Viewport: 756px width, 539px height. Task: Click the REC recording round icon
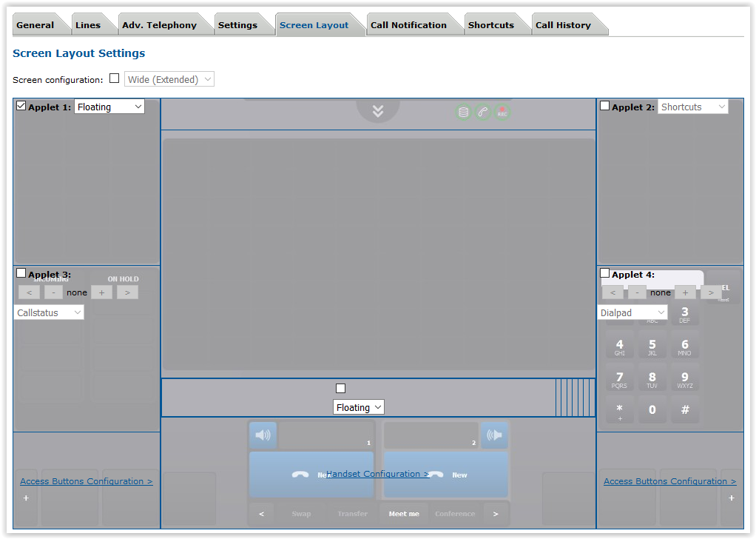502,113
